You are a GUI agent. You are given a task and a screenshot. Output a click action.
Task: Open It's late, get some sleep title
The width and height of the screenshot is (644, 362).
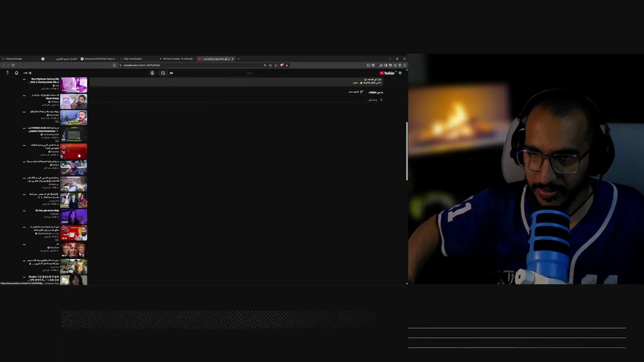47,210
